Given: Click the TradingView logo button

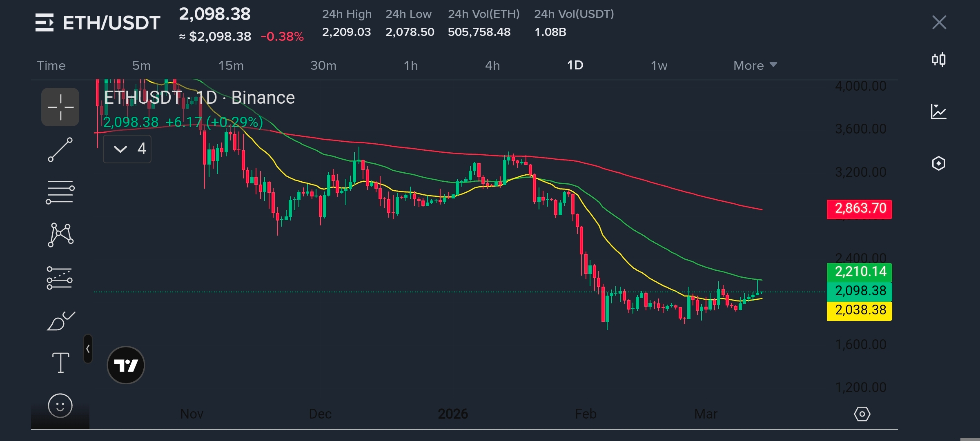Looking at the screenshot, I should [126, 365].
